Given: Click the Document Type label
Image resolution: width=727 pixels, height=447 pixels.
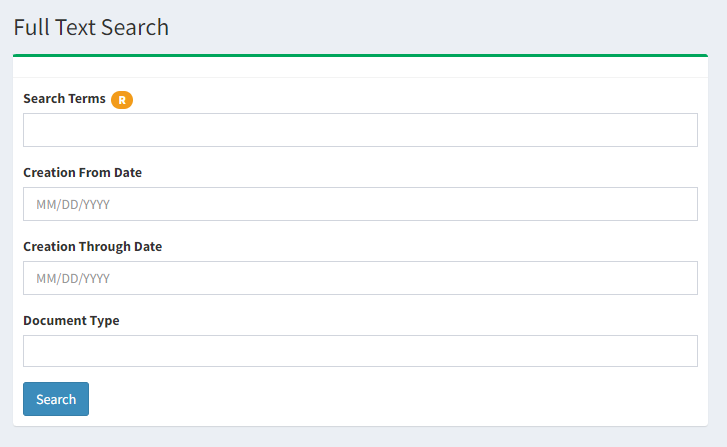Looking at the screenshot, I should coord(71,321).
